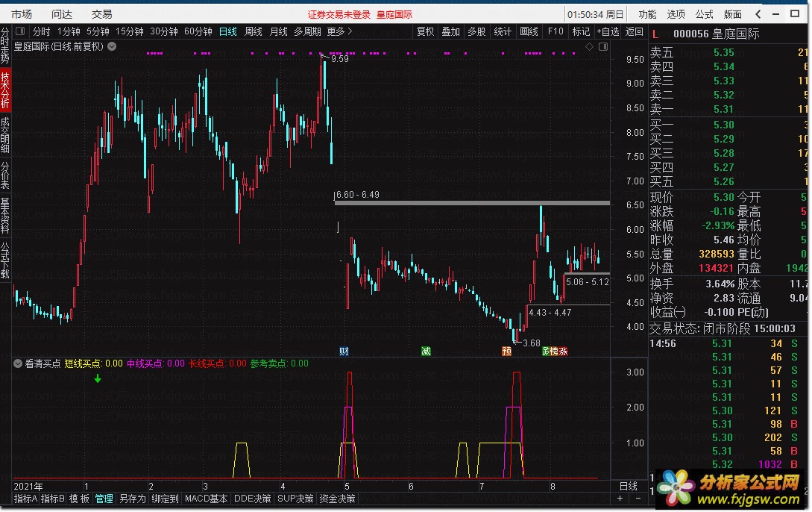Select the 模板 bottom tab
This screenshot has width=812, height=512.
click(79, 499)
